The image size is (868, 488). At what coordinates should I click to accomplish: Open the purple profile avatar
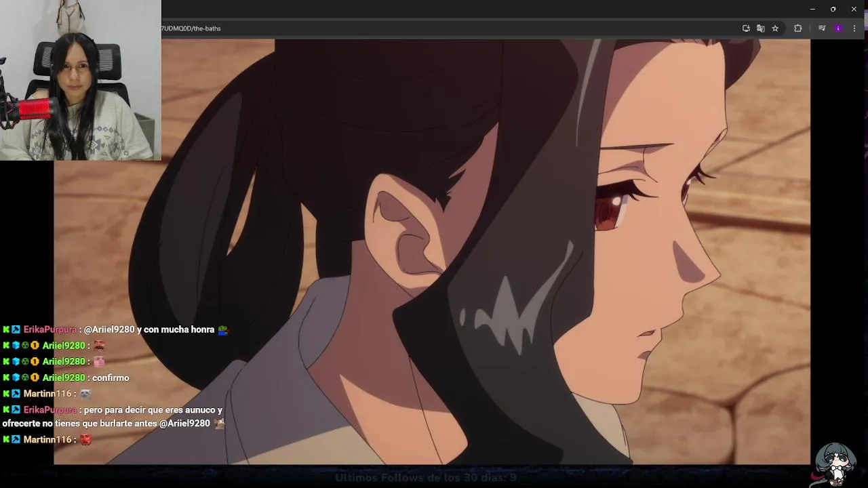coord(838,28)
